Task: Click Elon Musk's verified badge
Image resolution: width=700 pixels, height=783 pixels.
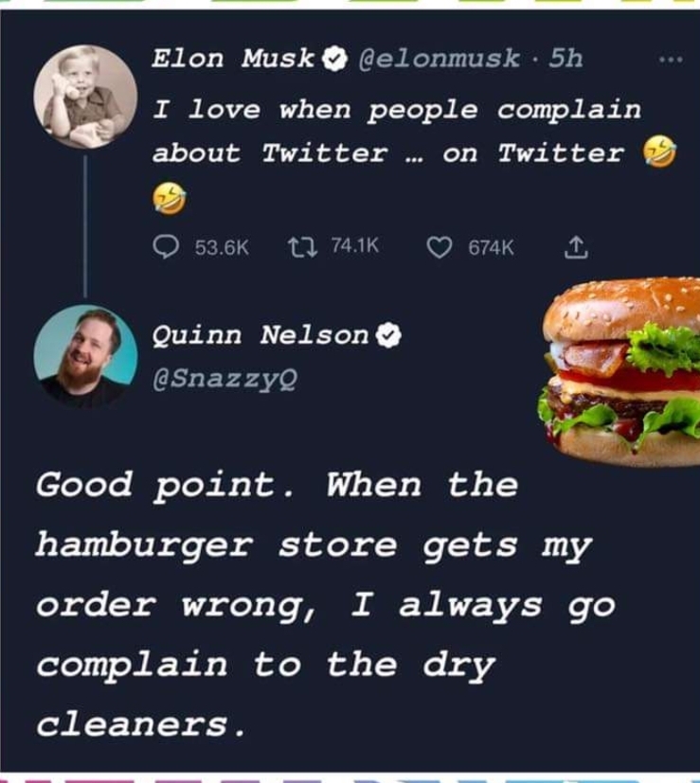Action: pyautogui.click(x=334, y=59)
